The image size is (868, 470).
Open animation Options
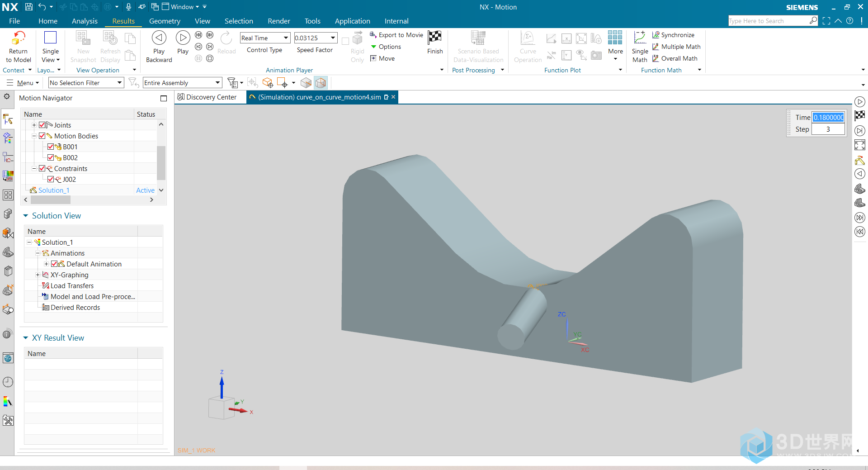pyautogui.click(x=386, y=47)
